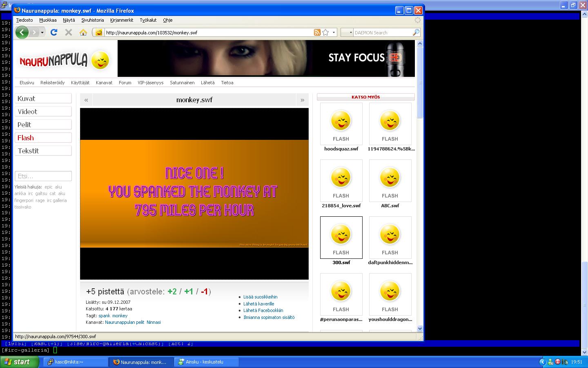
Task: Bookmark this page with the star icon
Action: [325, 32]
